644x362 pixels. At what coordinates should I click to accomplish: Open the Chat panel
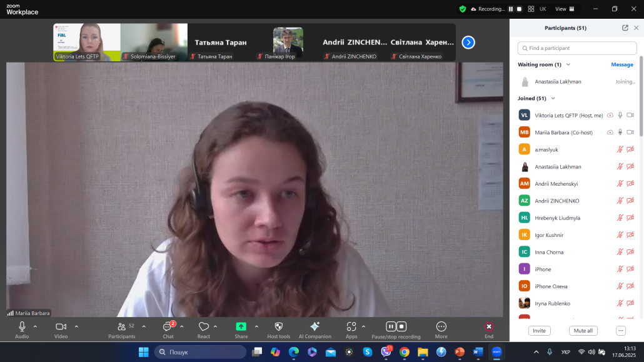(168, 328)
